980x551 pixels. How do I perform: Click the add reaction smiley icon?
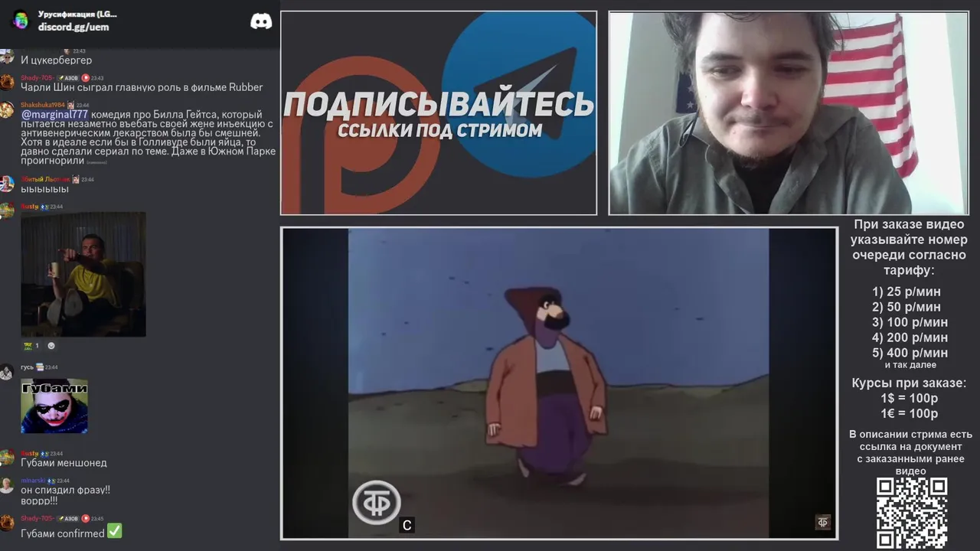point(51,346)
